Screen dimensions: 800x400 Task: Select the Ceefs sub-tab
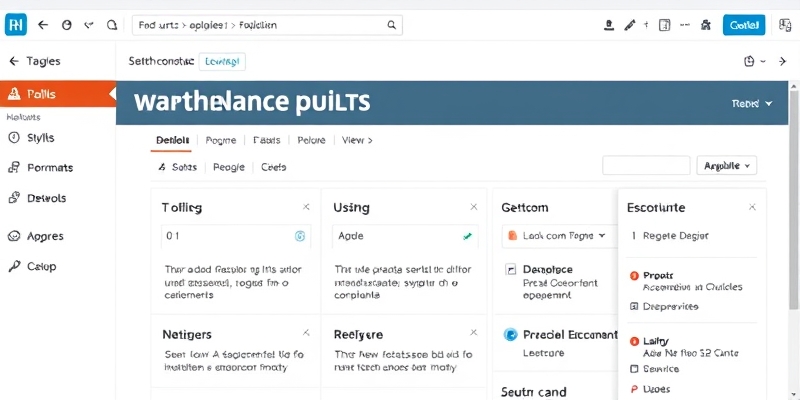[273, 167]
